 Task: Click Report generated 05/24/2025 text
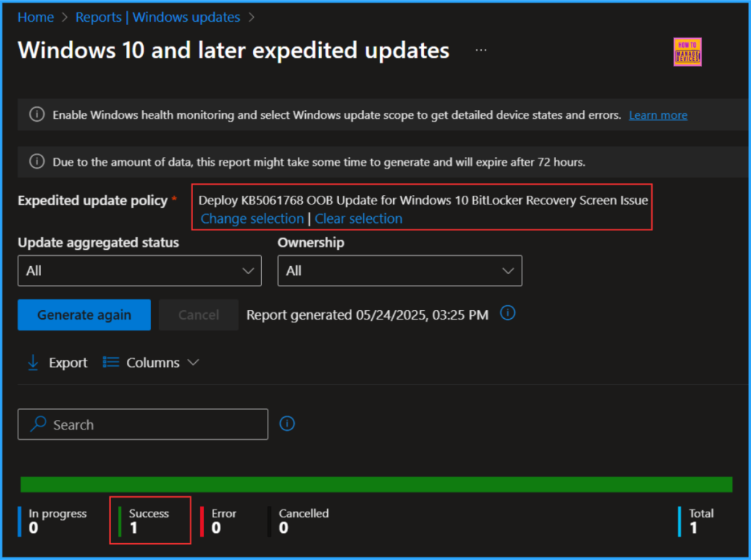[367, 314]
